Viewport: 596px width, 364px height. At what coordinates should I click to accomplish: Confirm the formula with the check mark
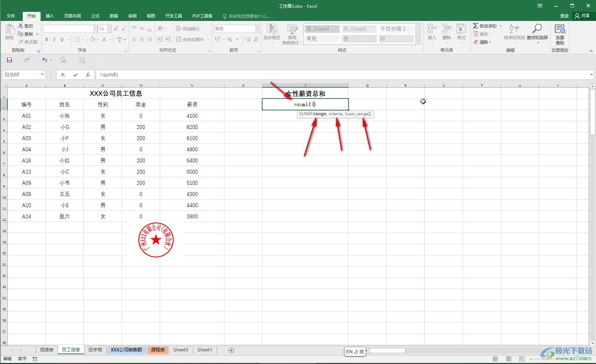[x=76, y=75]
